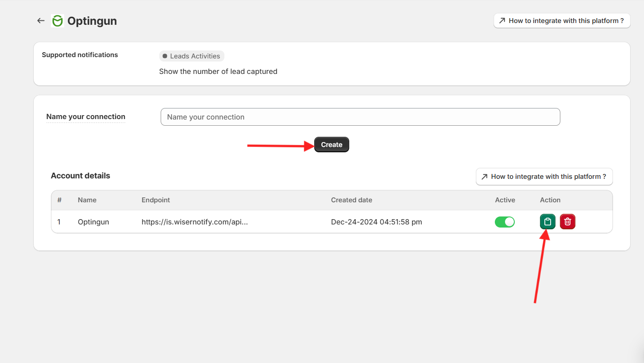Click the Name column header

[x=87, y=200]
